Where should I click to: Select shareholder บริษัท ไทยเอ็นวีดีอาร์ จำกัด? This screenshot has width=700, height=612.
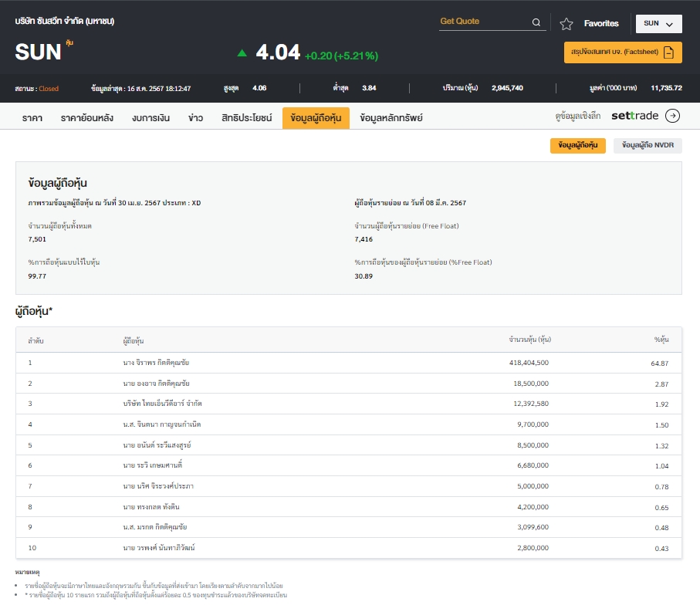pyautogui.click(x=163, y=404)
